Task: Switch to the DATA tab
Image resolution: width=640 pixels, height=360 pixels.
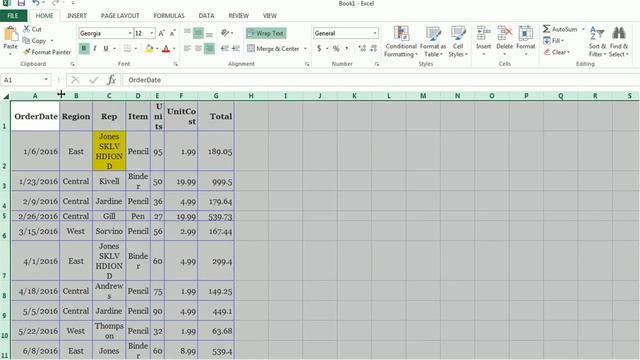Action: [206, 16]
